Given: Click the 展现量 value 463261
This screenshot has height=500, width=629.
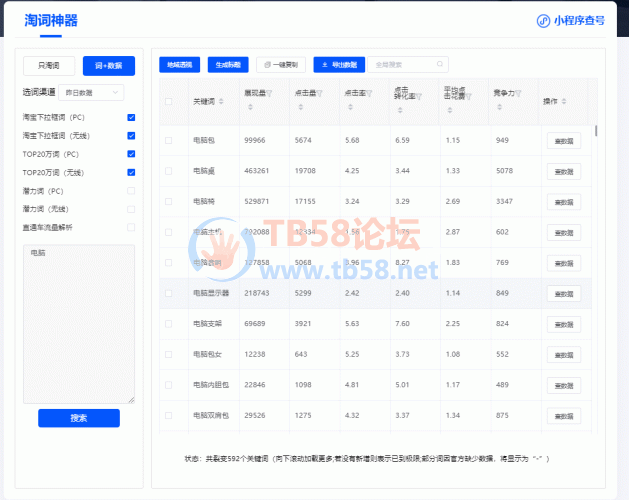Looking at the screenshot, I should coord(257,171).
